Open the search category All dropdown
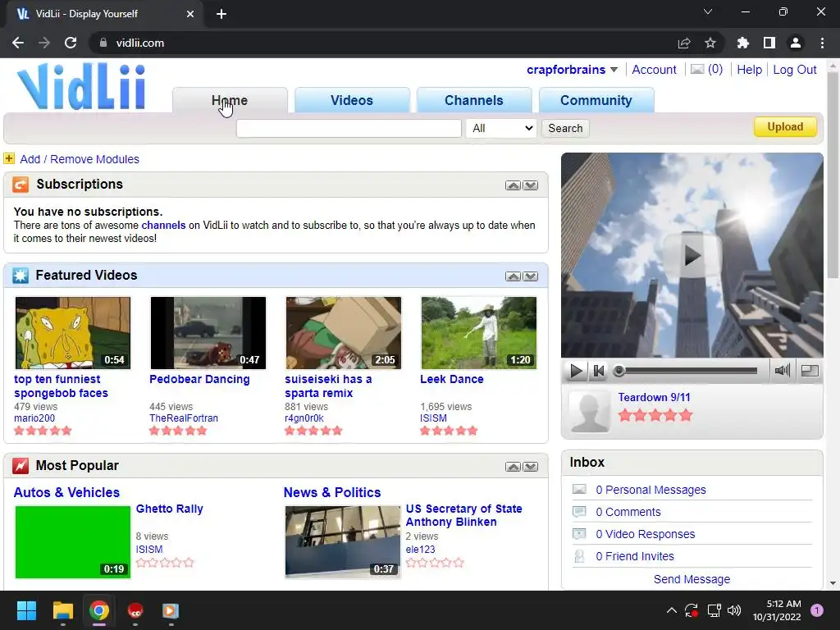Image resolution: width=840 pixels, height=630 pixels. point(501,128)
